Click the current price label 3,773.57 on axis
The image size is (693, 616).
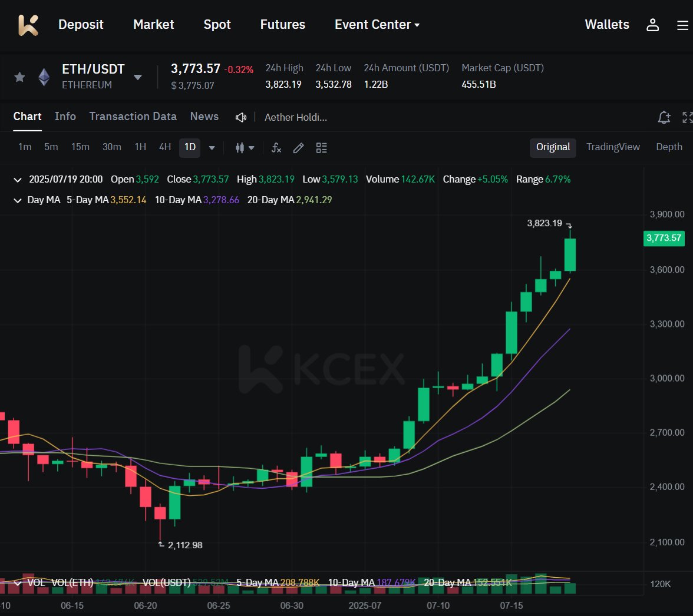664,238
